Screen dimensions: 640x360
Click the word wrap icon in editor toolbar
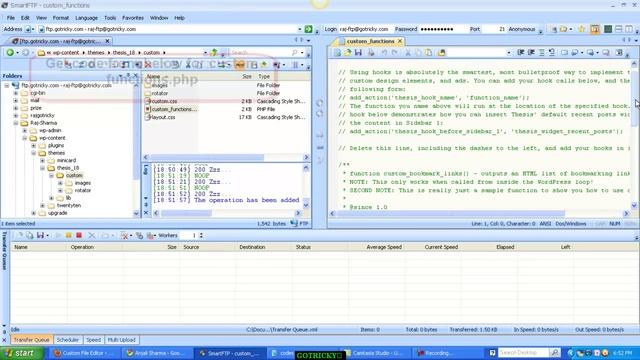(x=551, y=52)
